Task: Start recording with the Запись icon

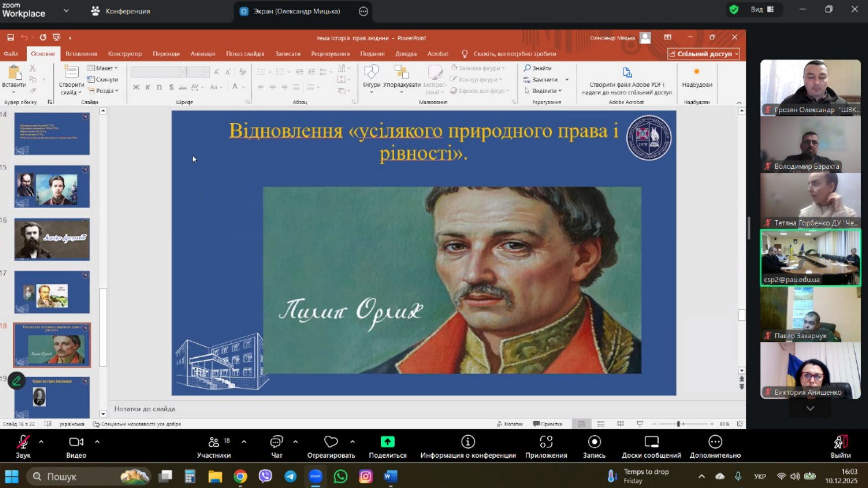Action: (594, 442)
